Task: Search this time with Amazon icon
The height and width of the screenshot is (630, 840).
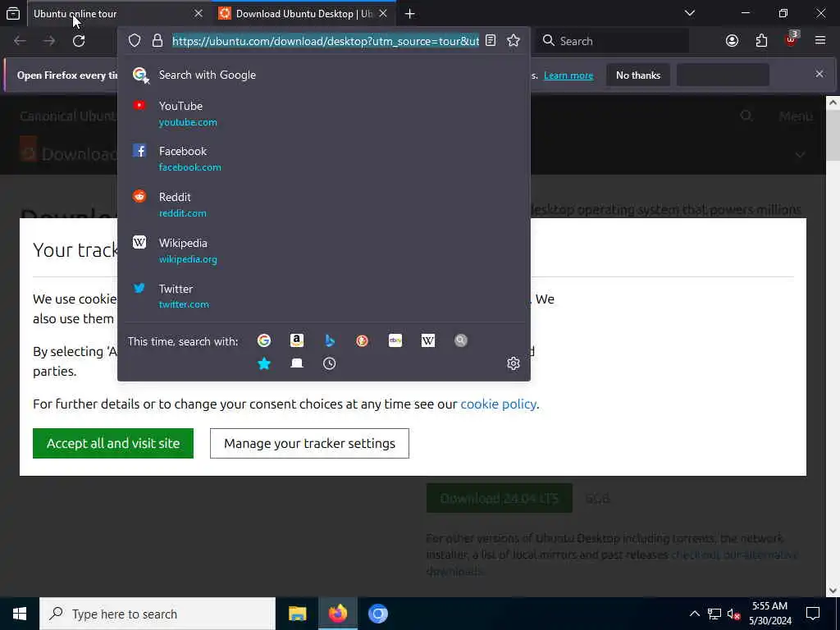Action: point(297,340)
